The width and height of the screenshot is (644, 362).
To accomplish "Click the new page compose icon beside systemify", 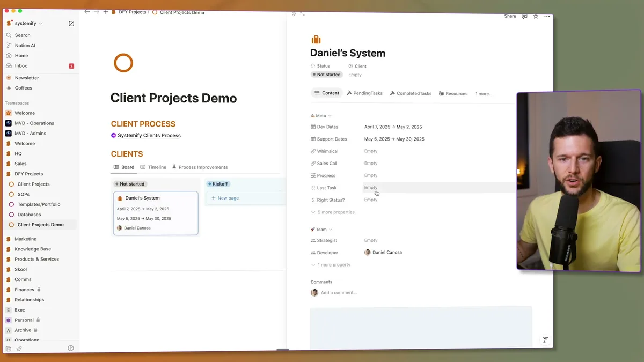I will [71, 23].
